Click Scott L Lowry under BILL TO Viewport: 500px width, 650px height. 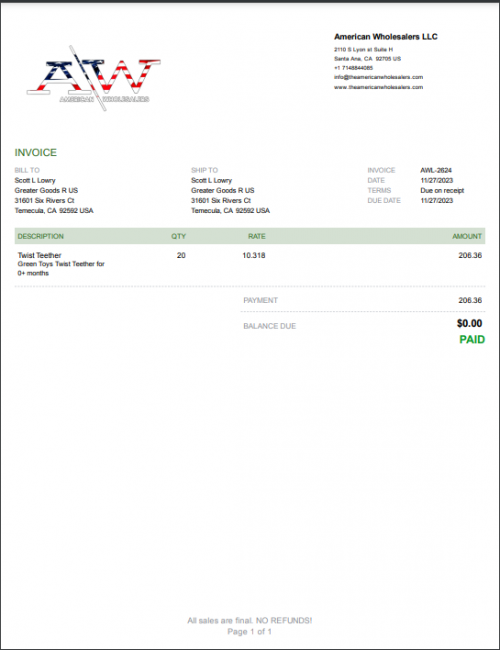(x=35, y=180)
